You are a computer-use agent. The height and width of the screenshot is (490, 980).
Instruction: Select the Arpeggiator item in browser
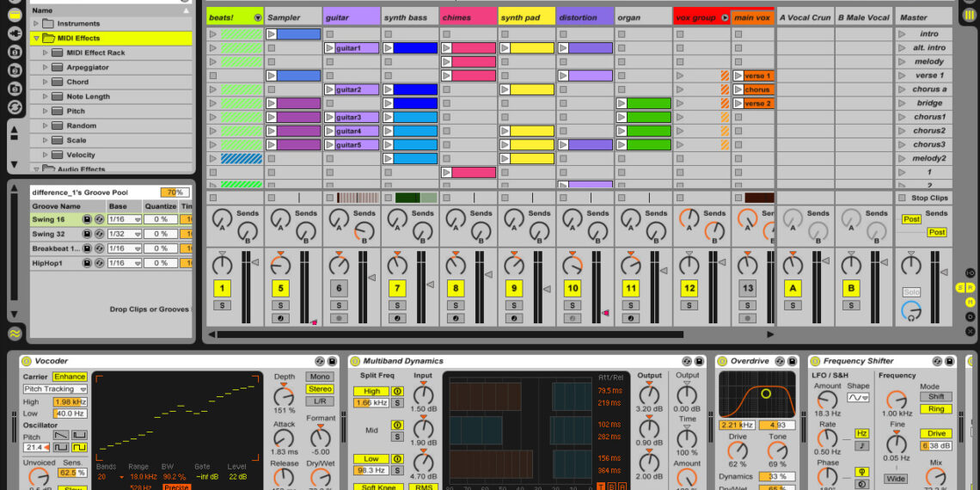(88, 67)
